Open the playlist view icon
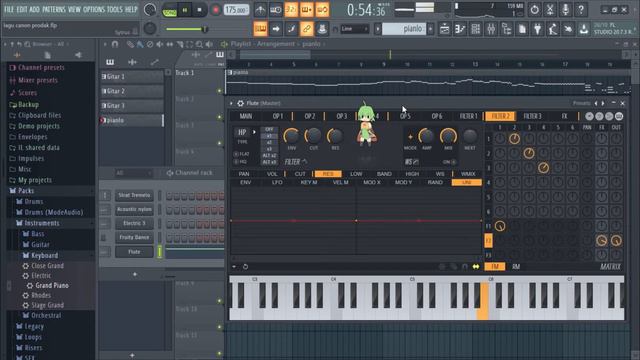 [444, 29]
